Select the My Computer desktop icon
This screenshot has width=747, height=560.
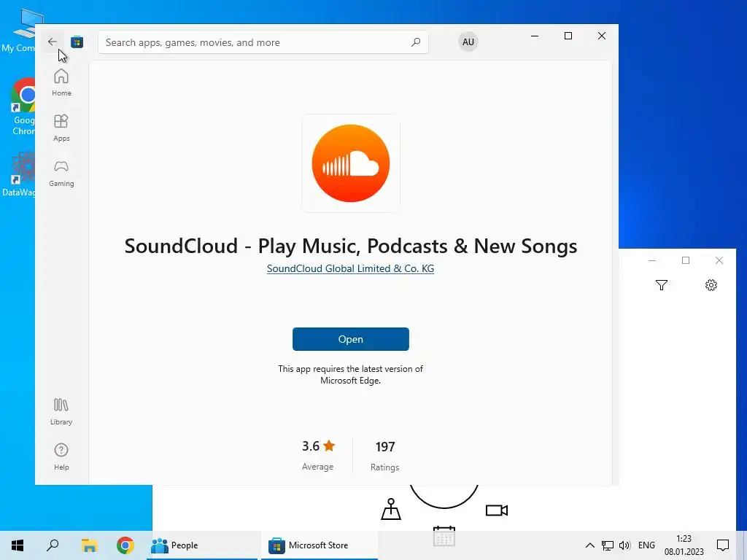tap(20, 30)
